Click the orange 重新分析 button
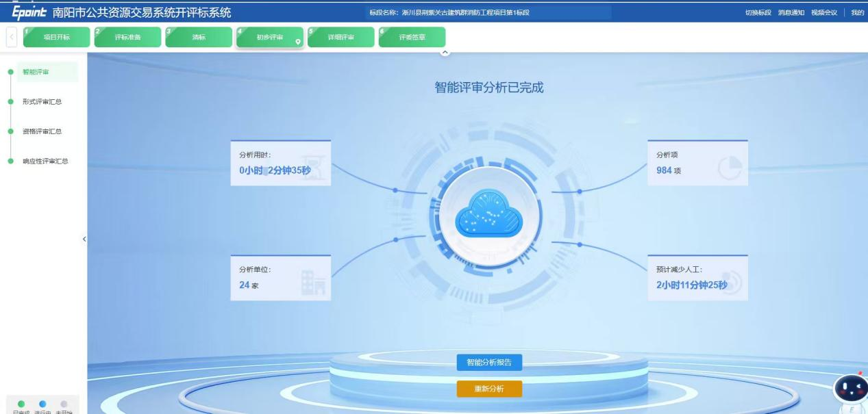 point(489,389)
